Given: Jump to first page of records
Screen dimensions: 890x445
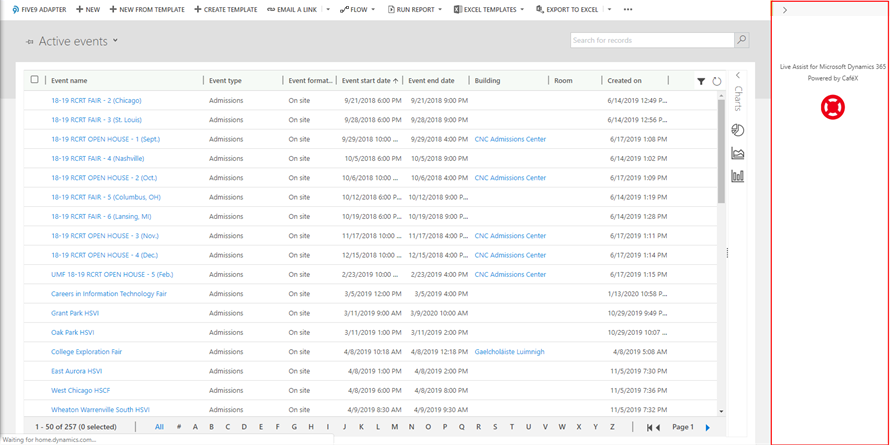Looking at the screenshot, I should click(651, 427).
